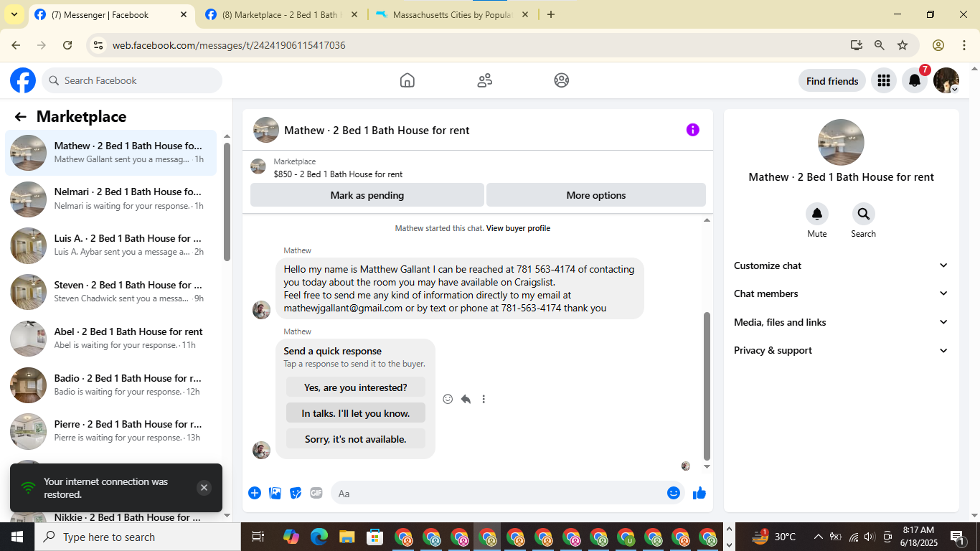Open the Groups icon in top navigation

[562, 80]
